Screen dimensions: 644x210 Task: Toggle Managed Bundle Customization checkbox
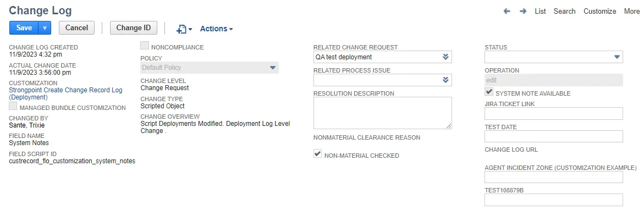tap(13, 107)
